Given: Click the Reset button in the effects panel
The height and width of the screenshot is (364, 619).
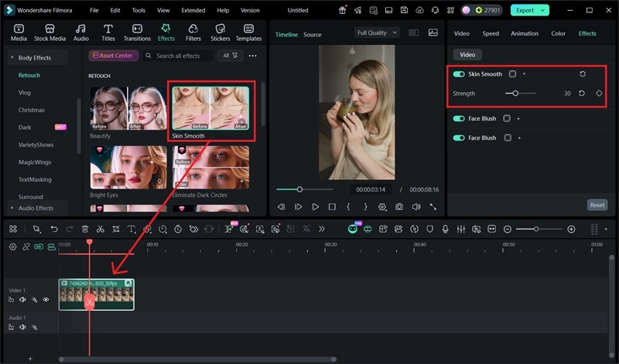Looking at the screenshot, I should point(597,205).
